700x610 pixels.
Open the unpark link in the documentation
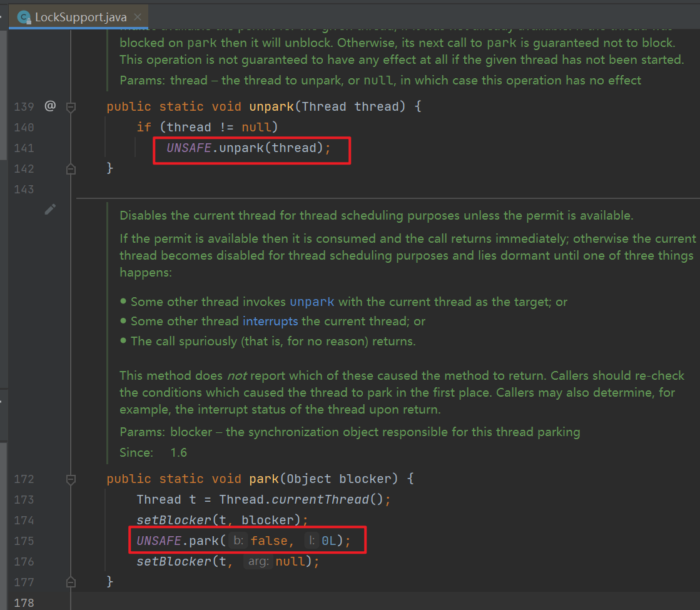point(312,302)
